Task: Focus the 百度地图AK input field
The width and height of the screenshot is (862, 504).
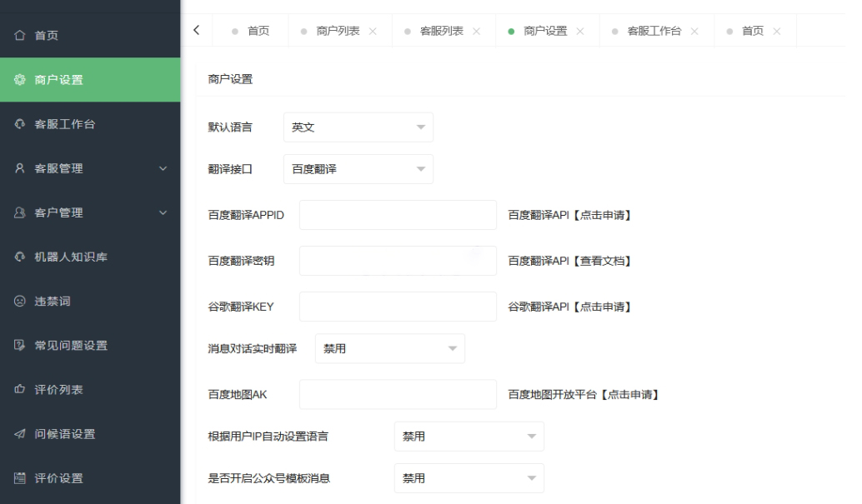Action: click(398, 395)
